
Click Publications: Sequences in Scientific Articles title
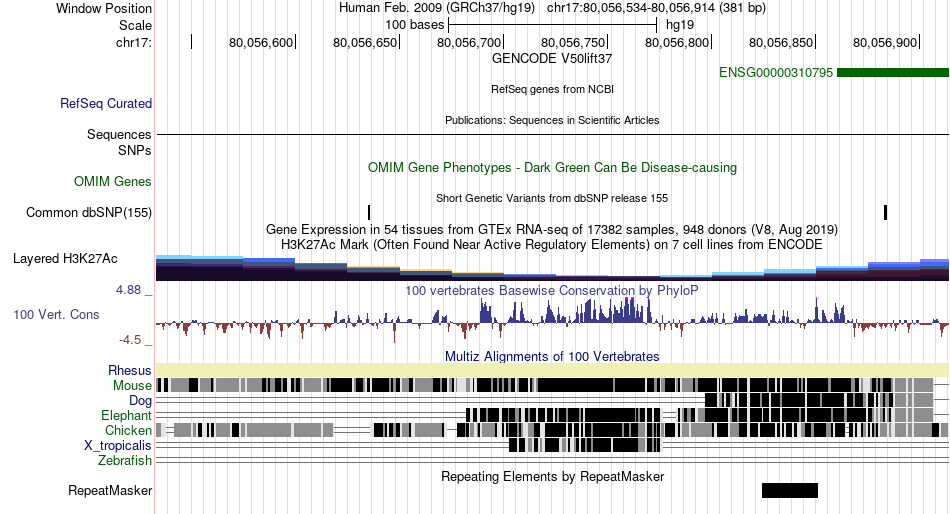coord(552,120)
